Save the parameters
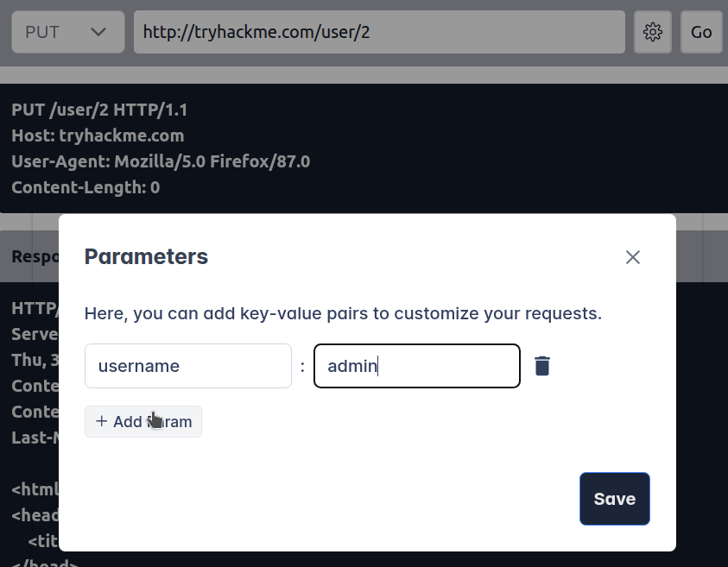The height and width of the screenshot is (567, 728). (614, 499)
